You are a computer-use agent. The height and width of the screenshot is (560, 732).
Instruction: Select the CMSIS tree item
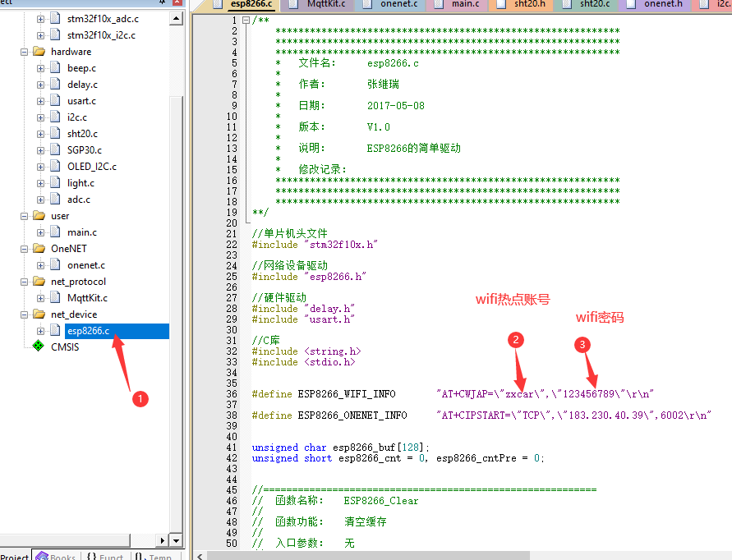pos(65,347)
